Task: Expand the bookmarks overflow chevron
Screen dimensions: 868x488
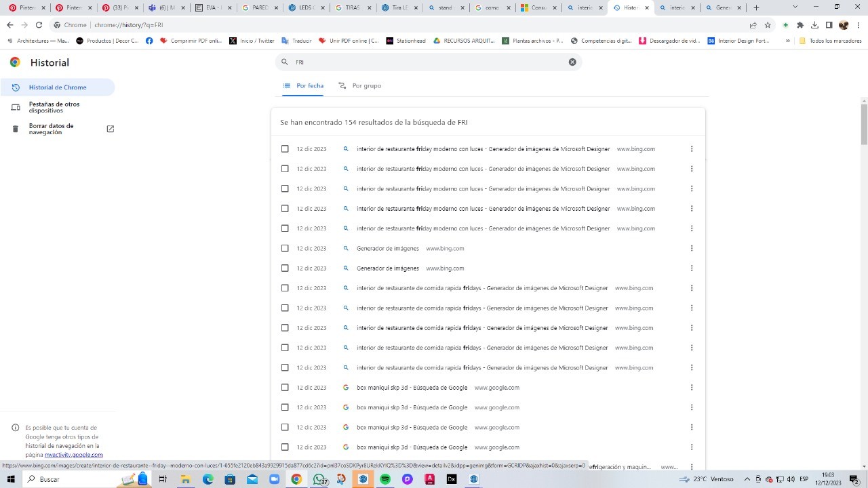Action: [787, 41]
